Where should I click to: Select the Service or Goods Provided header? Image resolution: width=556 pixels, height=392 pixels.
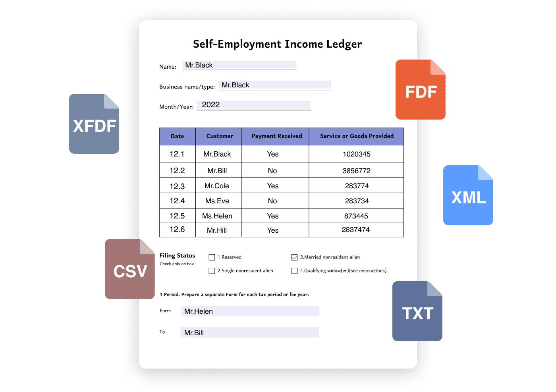[x=357, y=136]
